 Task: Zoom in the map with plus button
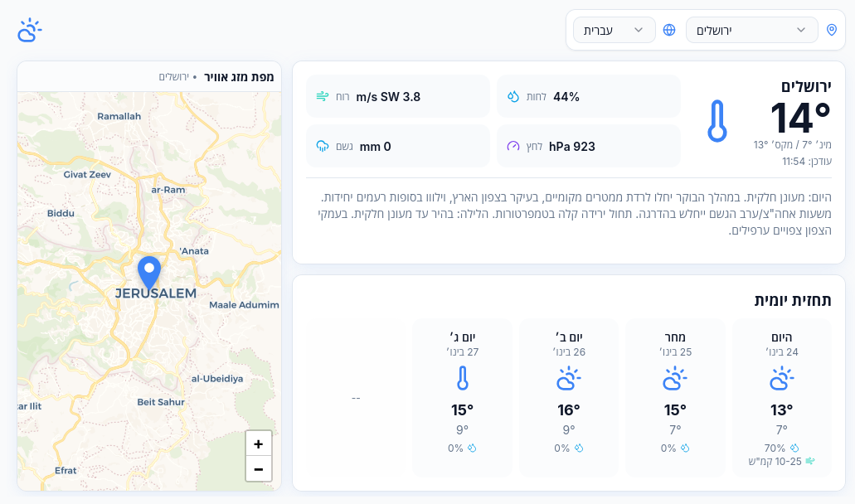pyautogui.click(x=259, y=444)
